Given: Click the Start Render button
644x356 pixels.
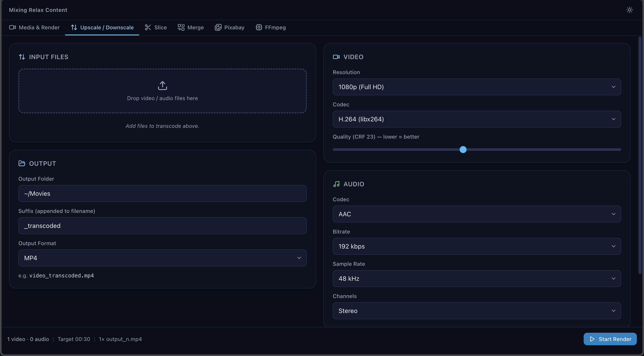Looking at the screenshot, I should pos(610,339).
